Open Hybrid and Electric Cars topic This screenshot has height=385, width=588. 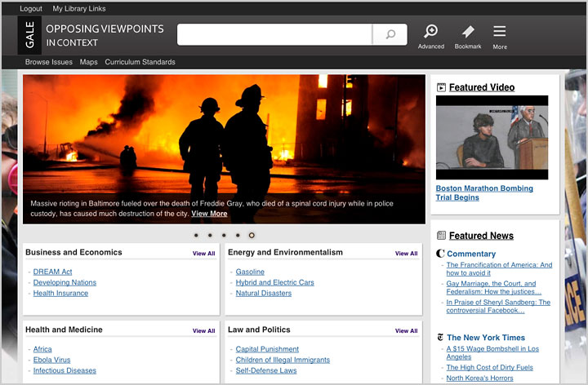(x=275, y=282)
